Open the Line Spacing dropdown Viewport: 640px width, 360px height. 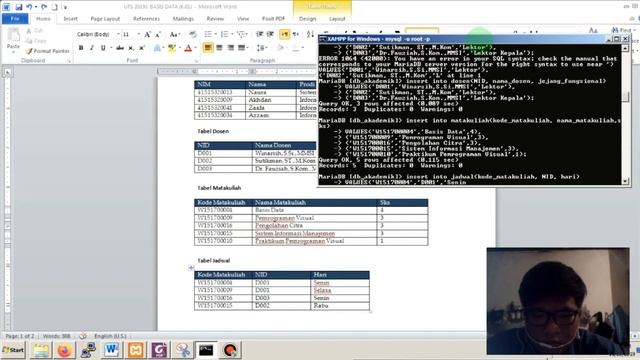point(262,48)
